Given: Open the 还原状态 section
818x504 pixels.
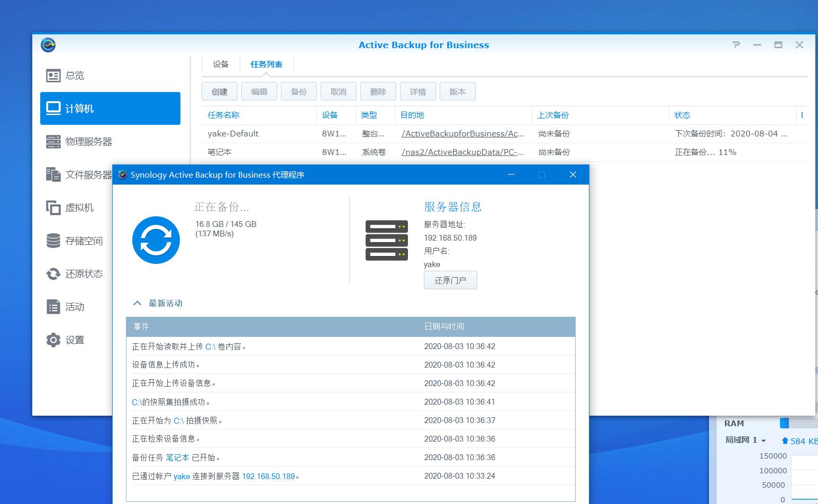Looking at the screenshot, I should point(83,273).
